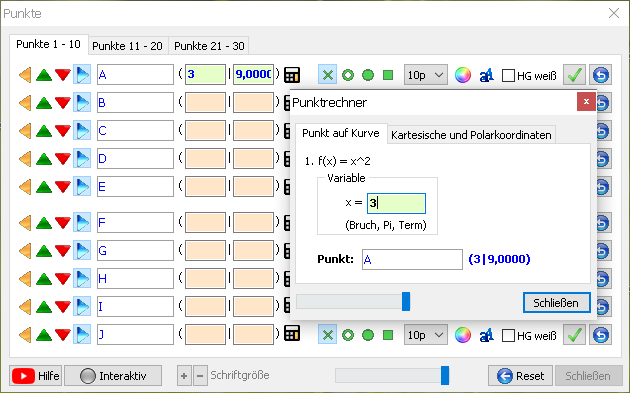Select filled circle marker in row A
Viewport: 630px width, 393px height.
tap(368, 75)
